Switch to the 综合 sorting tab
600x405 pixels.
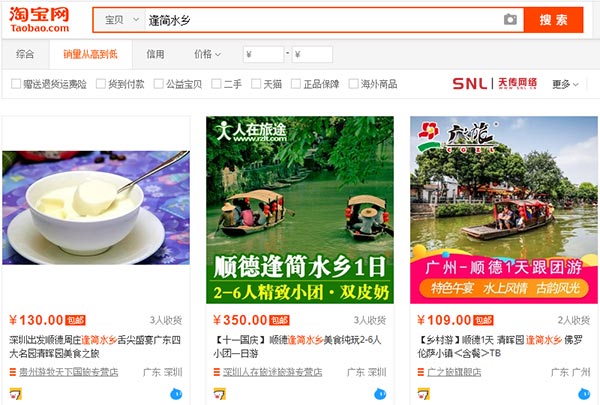pyautogui.click(x=25, y=54)
